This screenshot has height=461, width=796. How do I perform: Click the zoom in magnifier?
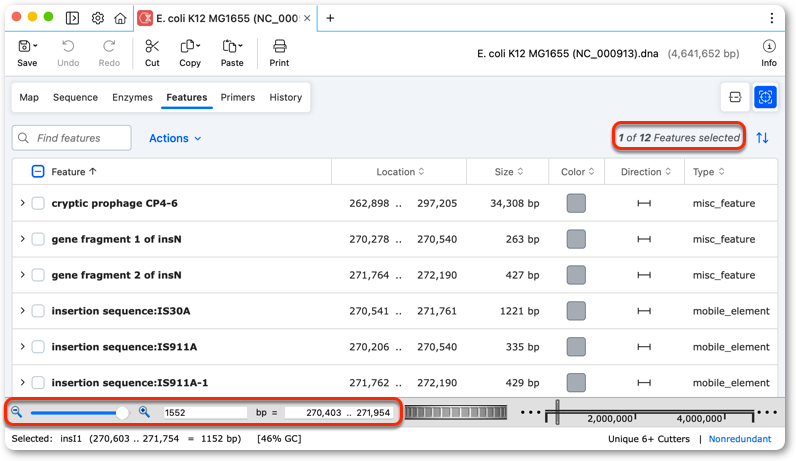click(x=144, y=412)
